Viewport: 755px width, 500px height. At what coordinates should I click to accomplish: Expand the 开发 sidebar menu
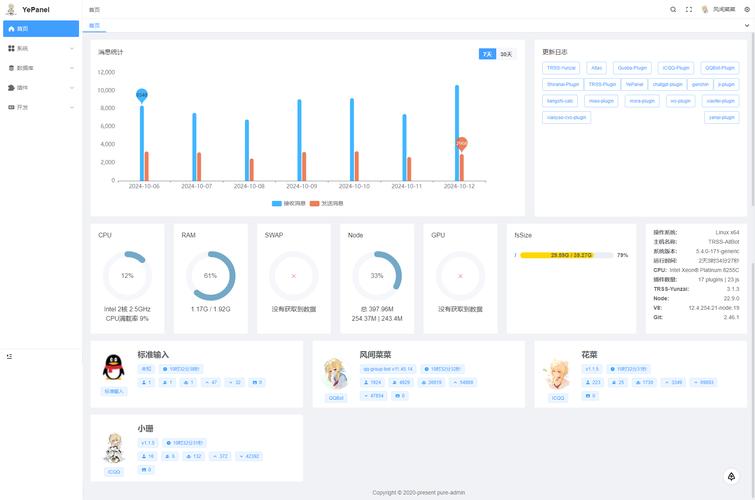(x=40, y=107)
